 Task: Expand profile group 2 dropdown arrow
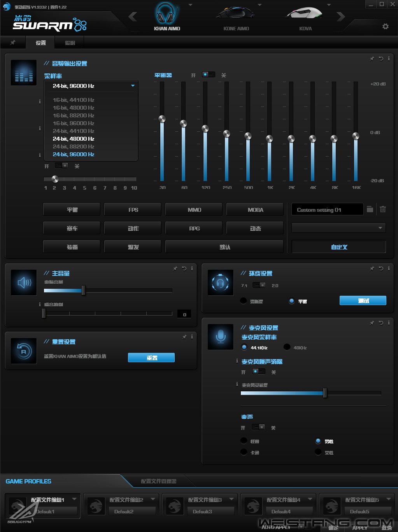pos(153,499)
